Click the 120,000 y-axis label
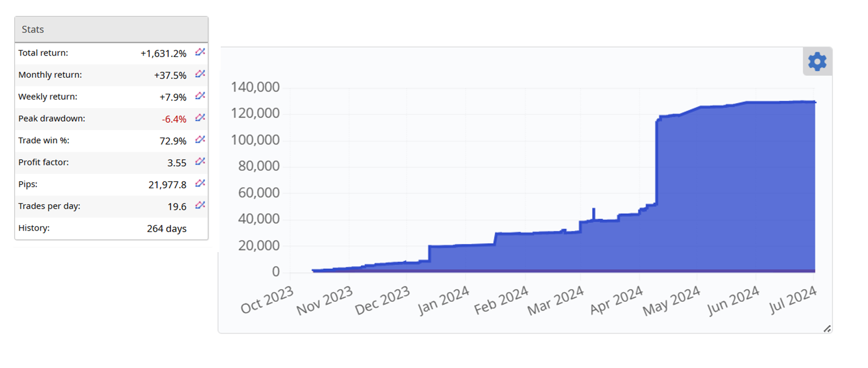 [x=255, y=113]
